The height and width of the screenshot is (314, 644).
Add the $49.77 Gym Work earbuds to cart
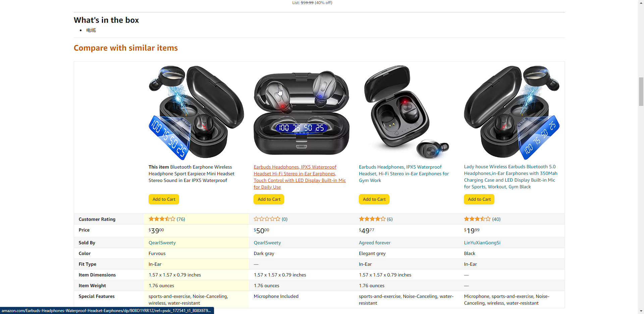point(374,199)
